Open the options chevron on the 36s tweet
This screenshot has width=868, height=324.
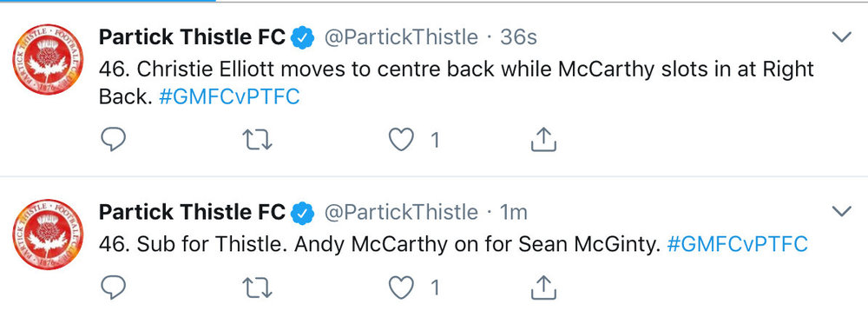pyautogui.click(x=841, y=37)
